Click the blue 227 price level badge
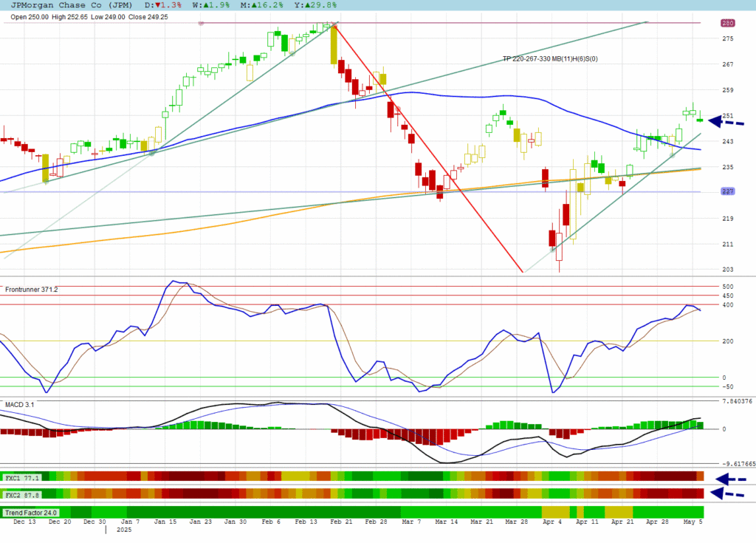 [x=727, y=191]
